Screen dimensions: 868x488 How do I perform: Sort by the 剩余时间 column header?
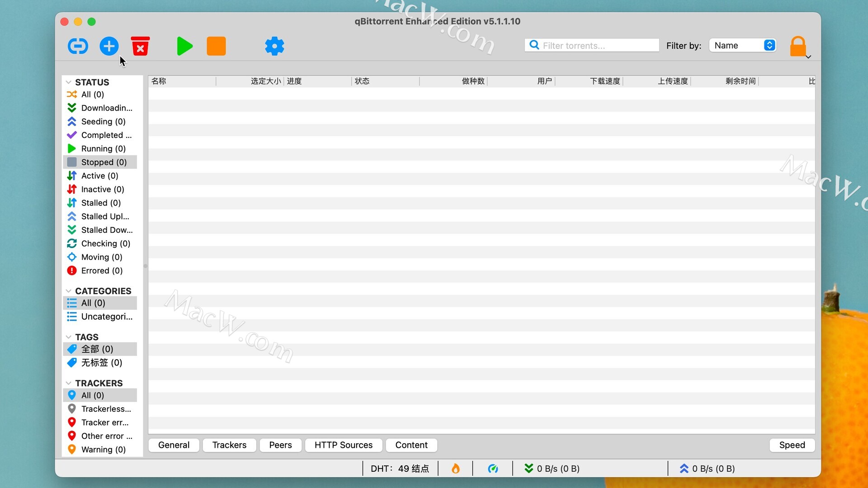(x=725, y=81)
